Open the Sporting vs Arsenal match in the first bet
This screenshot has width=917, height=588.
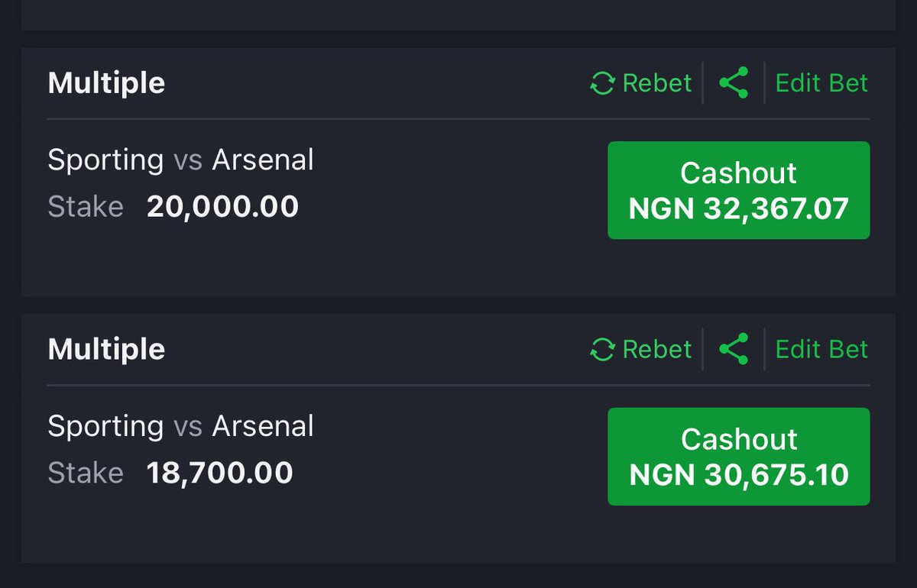tap(180, 160)
